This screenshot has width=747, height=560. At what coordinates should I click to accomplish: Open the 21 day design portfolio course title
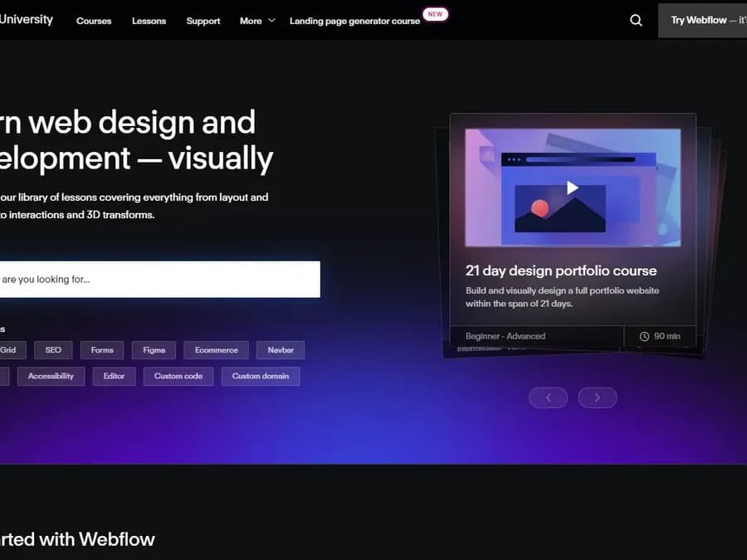point(561,270)
